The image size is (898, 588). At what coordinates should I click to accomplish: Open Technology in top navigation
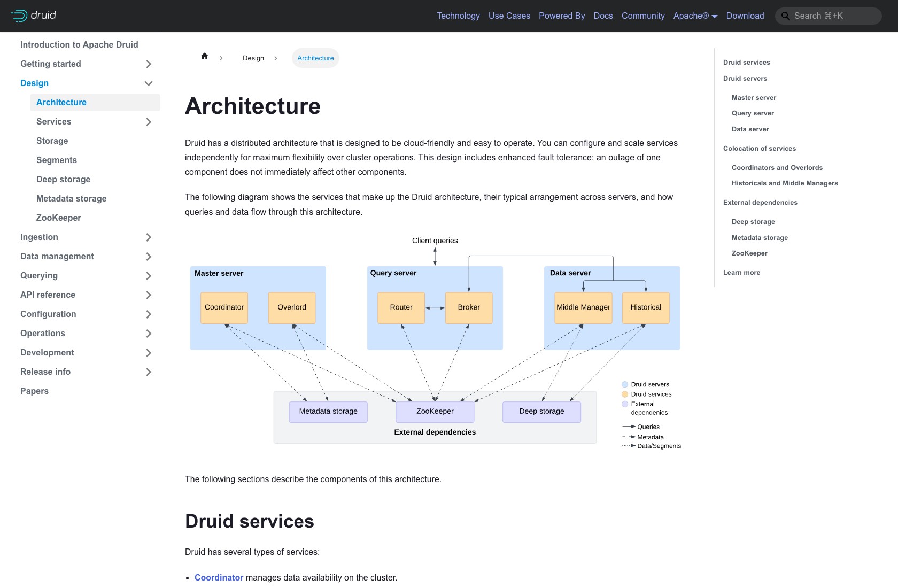point(458,16)
